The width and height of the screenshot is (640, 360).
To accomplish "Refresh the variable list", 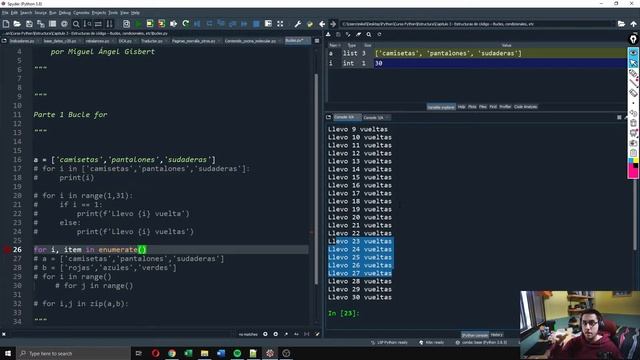I will [x=379, y=35].
